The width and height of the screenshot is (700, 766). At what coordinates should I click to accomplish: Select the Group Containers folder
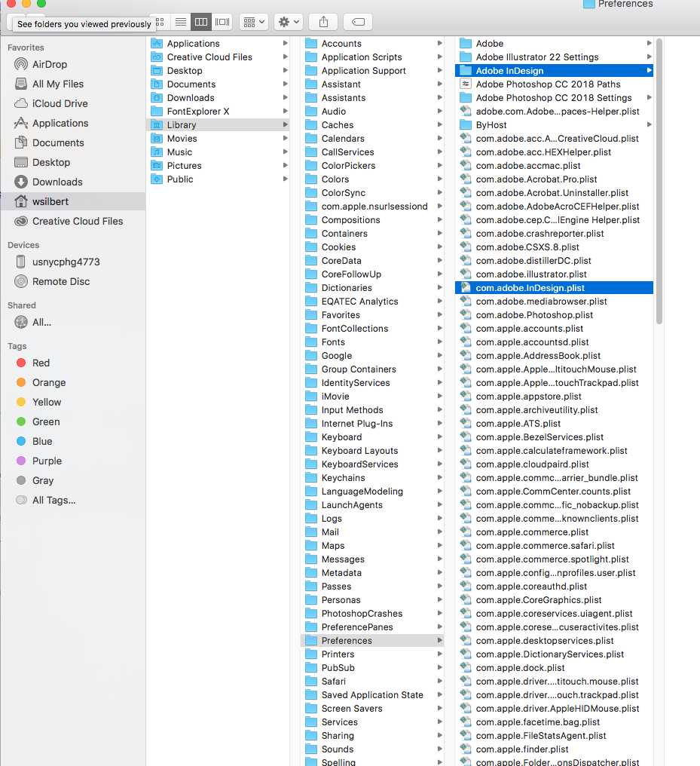pyautogui.click(x=372, y=369)
